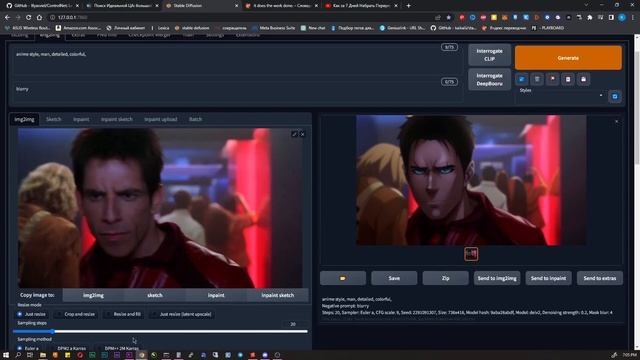
Task: Run Interrogate CLIP on the image
Action: [489, 55]
